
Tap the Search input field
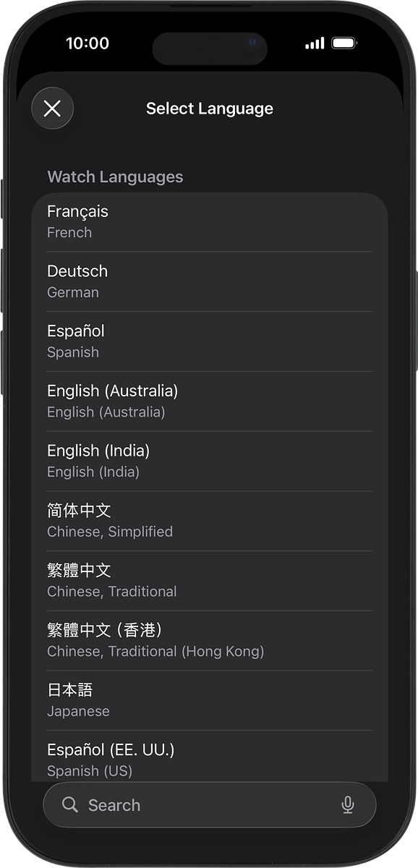[x=181, y=805]
